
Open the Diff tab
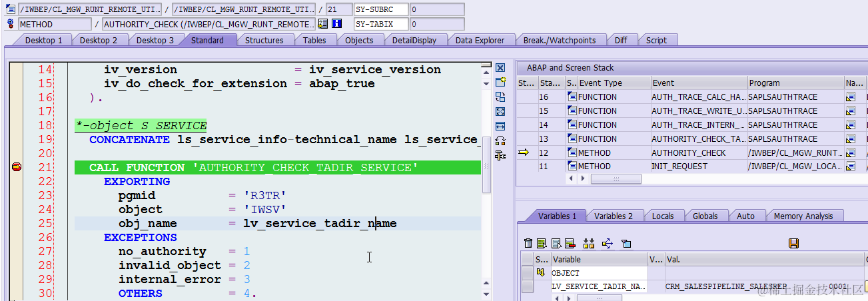tap(621, 40)
